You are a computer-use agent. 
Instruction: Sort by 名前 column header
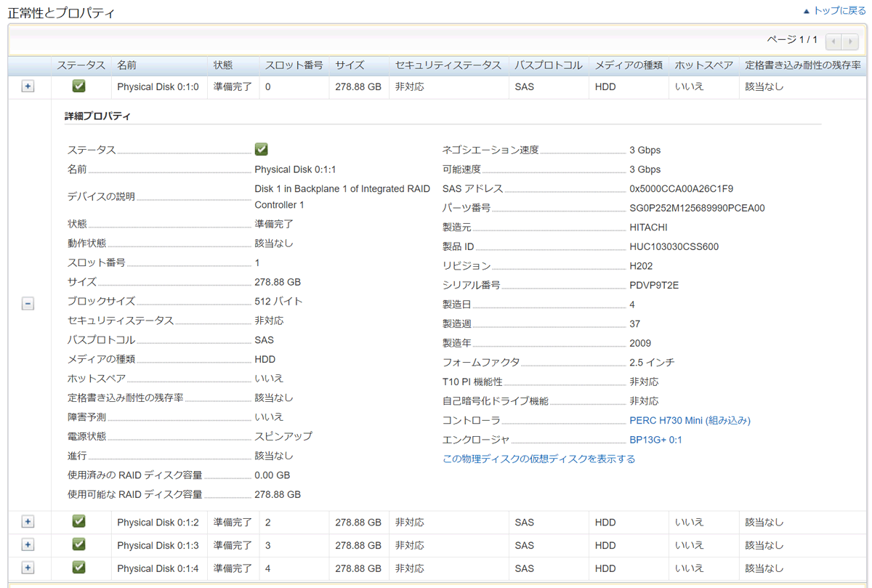click(x=127, y=65)
